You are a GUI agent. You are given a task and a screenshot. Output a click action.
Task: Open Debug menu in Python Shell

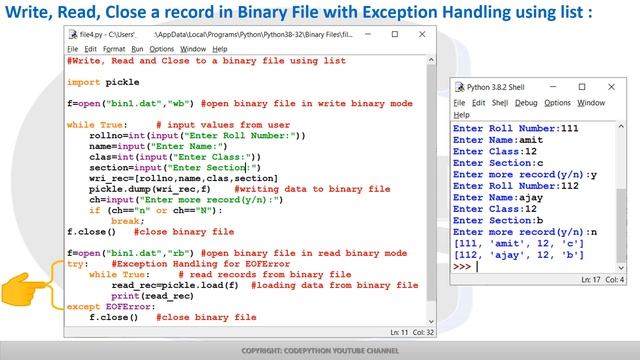526,103
